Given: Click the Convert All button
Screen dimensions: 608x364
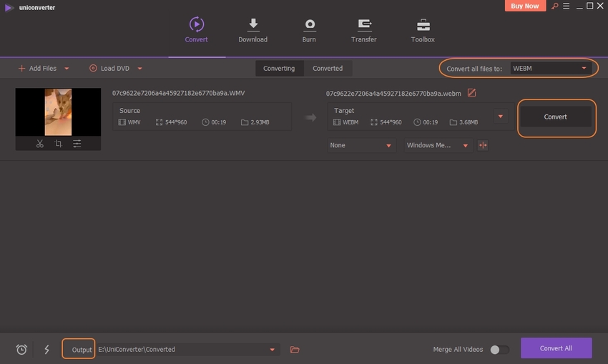Looking at the screenshot, I should click(x=556, y=348).
